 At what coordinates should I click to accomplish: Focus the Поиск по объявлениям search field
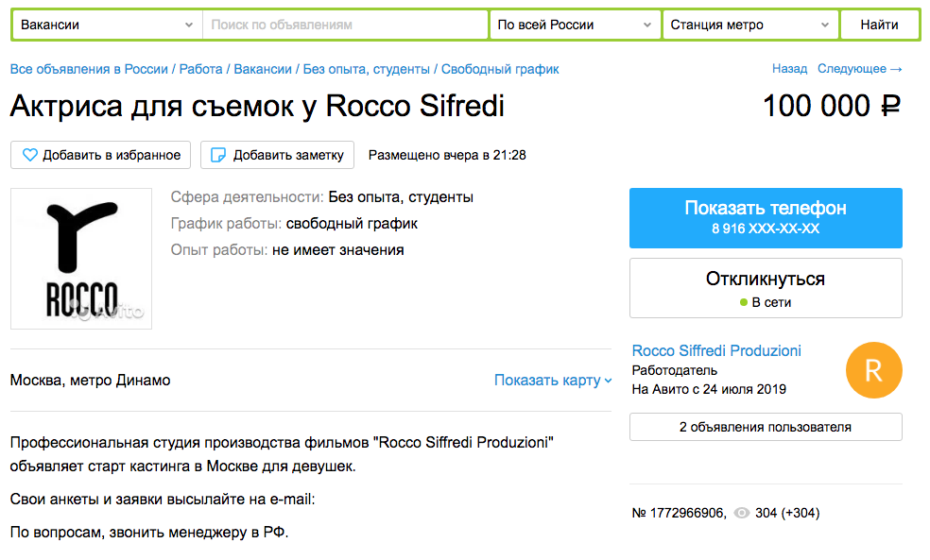[x=345, y=25]
